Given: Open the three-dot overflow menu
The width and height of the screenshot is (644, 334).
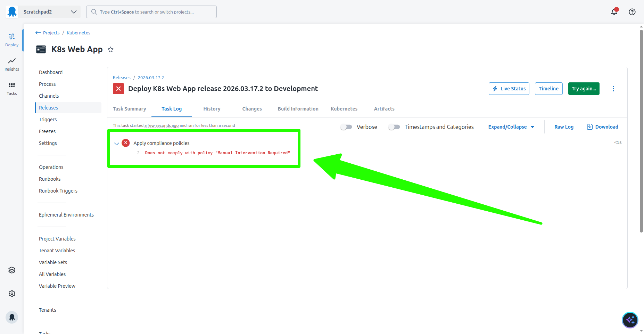Looking at the screenshot, I should click(x=613, y=89).
